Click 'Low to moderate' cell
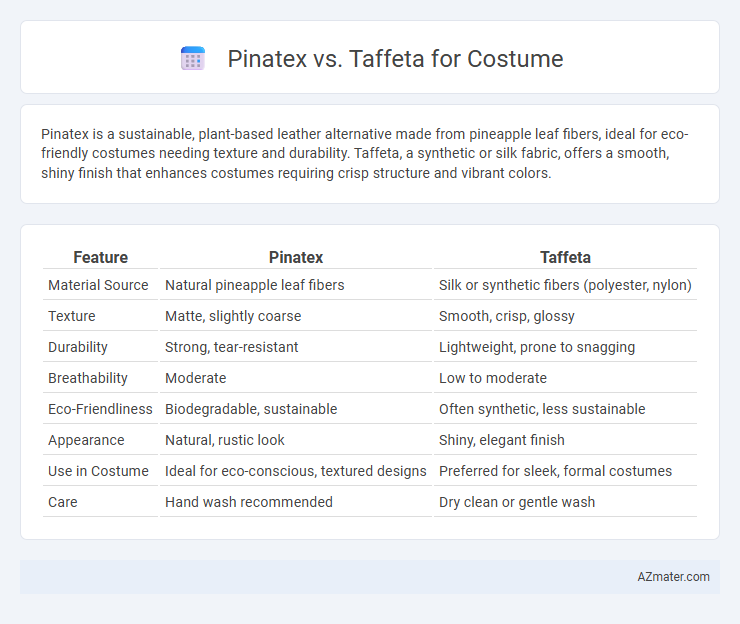Viewport: 740px width, 624px height. tap(493, 378)
